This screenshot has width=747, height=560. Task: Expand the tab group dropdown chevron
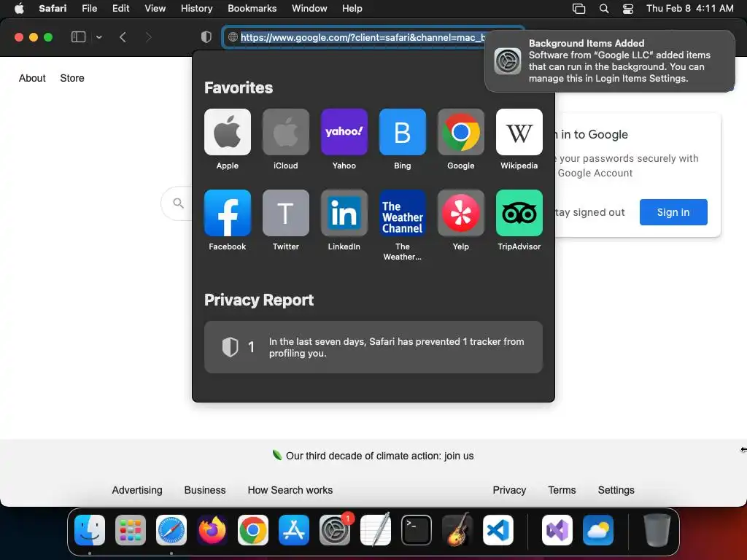click(x=98, y=37)
